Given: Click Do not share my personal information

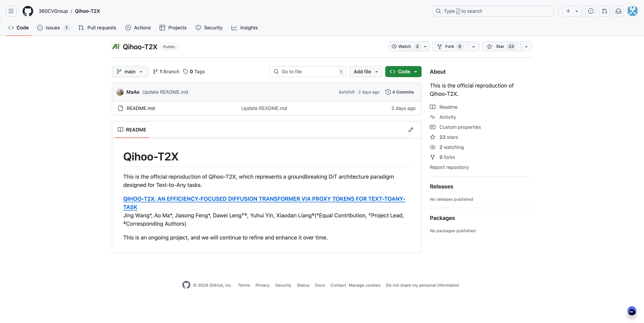Looking at the screenshot, I should tap(422, 285).
